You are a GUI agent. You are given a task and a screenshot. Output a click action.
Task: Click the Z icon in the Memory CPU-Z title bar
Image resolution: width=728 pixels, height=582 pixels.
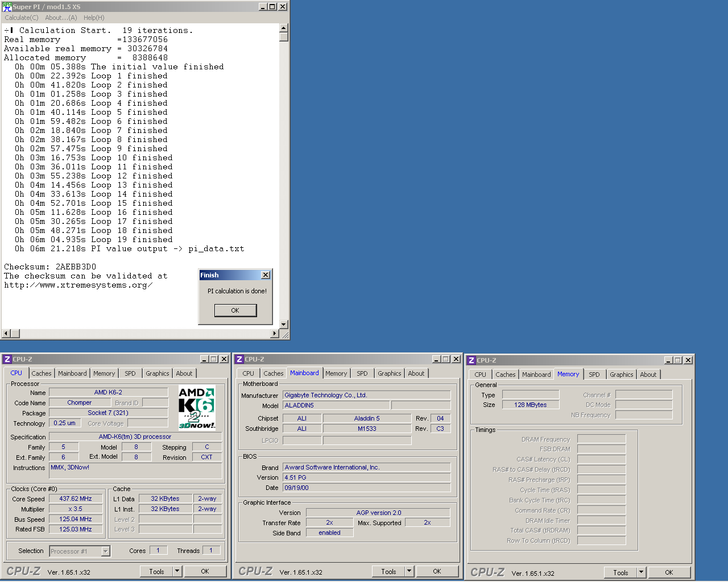pos(471,360)
